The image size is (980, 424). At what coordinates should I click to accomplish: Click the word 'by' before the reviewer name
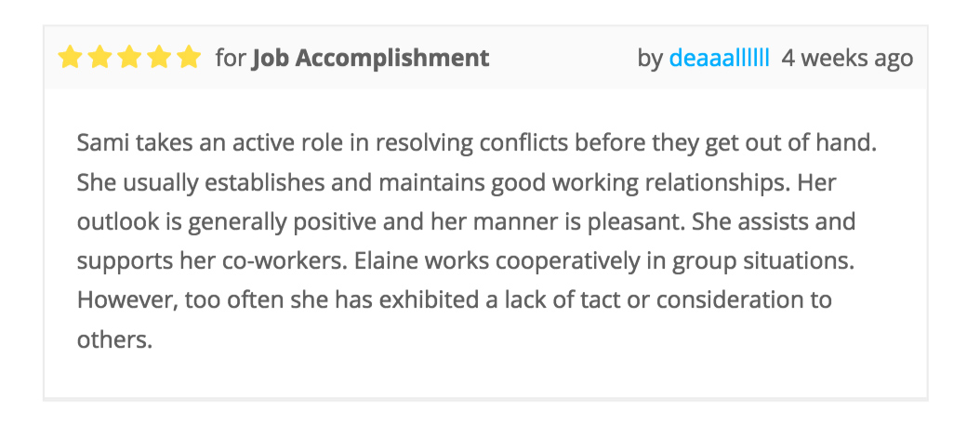650,59
